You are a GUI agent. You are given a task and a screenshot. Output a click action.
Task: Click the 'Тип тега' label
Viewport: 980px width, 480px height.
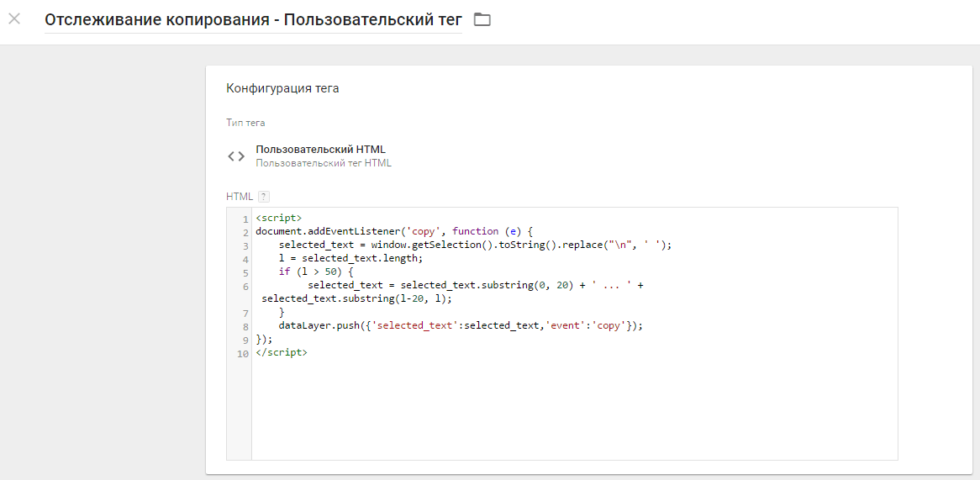pos(245,123)
